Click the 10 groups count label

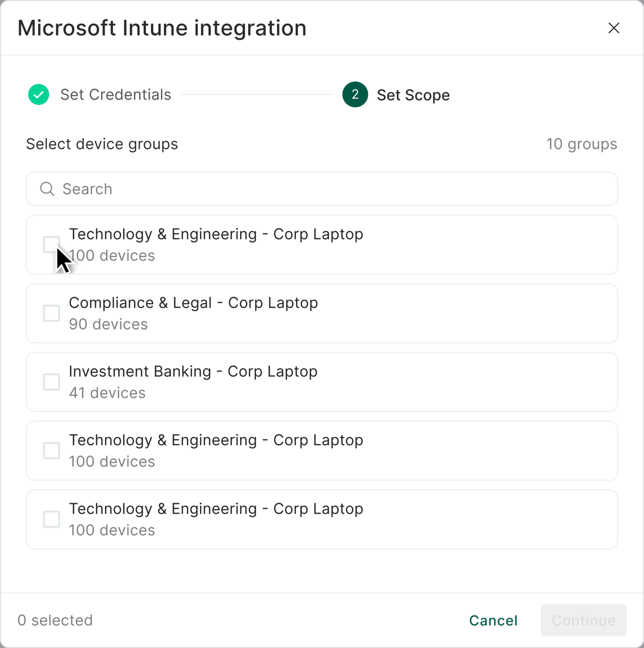pyautogui.click(x=581, y=144)
